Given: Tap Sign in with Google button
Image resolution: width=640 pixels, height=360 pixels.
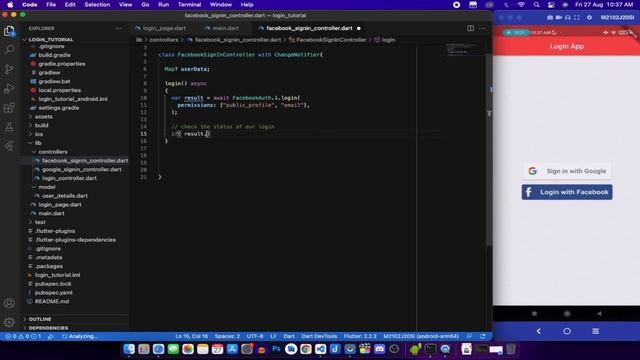Looking at the screenshot, I should [567, 171].
